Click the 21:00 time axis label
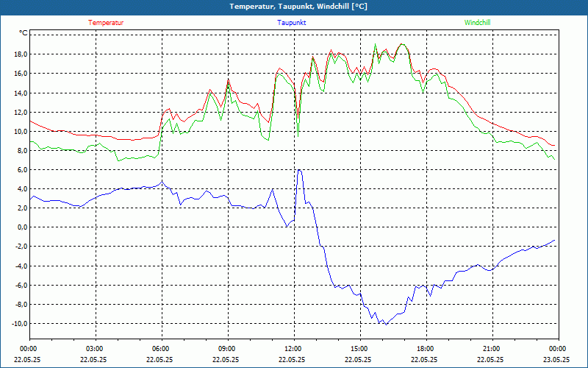 pos(492,349)
